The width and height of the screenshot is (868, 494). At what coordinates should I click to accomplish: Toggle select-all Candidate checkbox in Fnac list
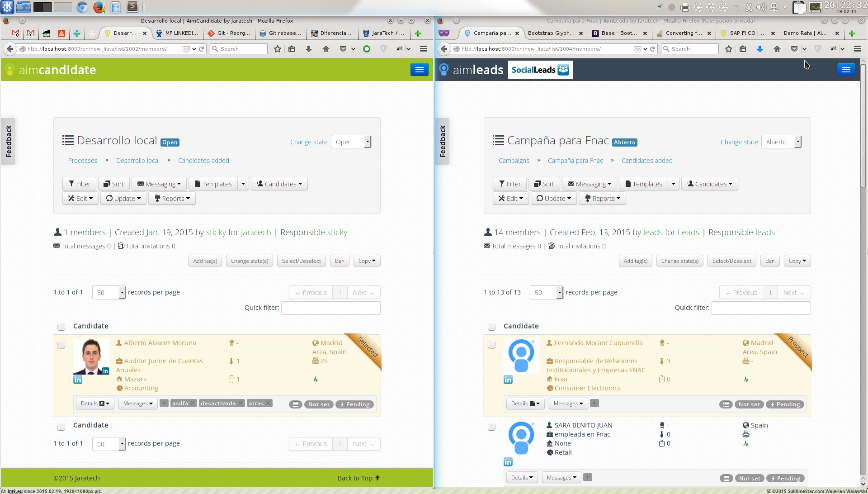492,327
